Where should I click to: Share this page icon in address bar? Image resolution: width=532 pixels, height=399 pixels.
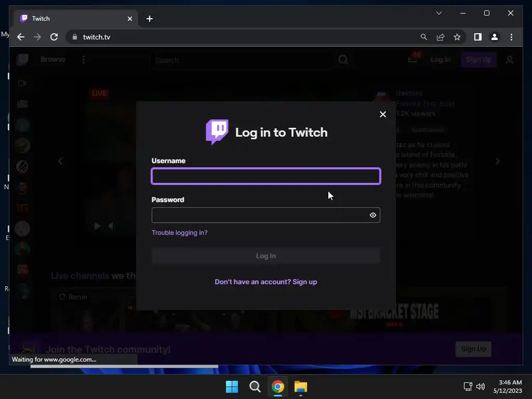441,37
